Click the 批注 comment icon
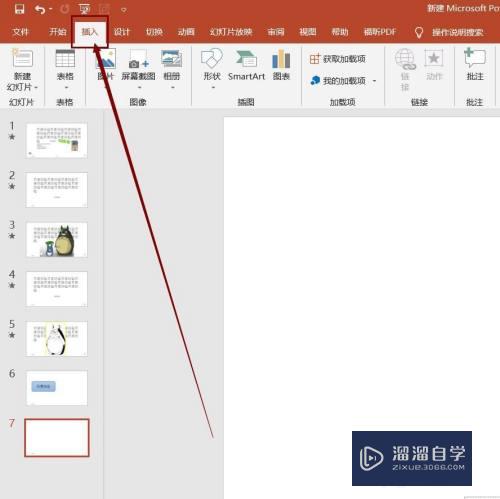This screenshot has height=499, width=500. click(475, 57)
